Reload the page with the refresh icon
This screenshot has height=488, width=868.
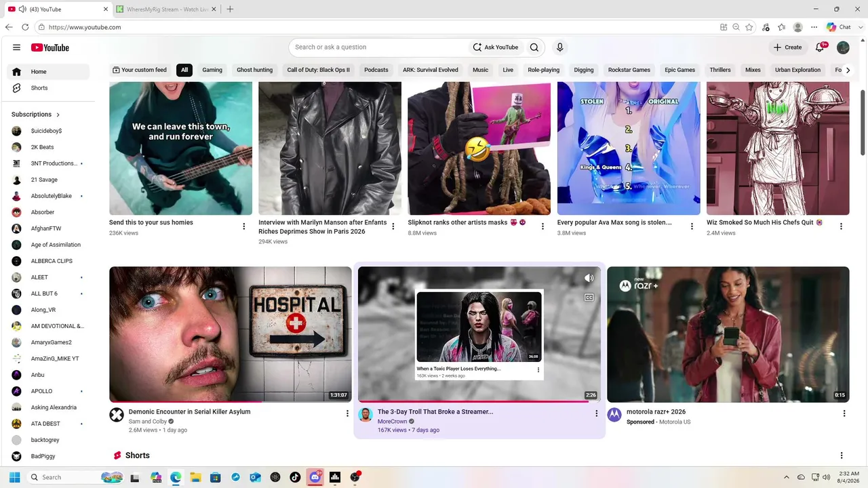click(x=25, y=27)
